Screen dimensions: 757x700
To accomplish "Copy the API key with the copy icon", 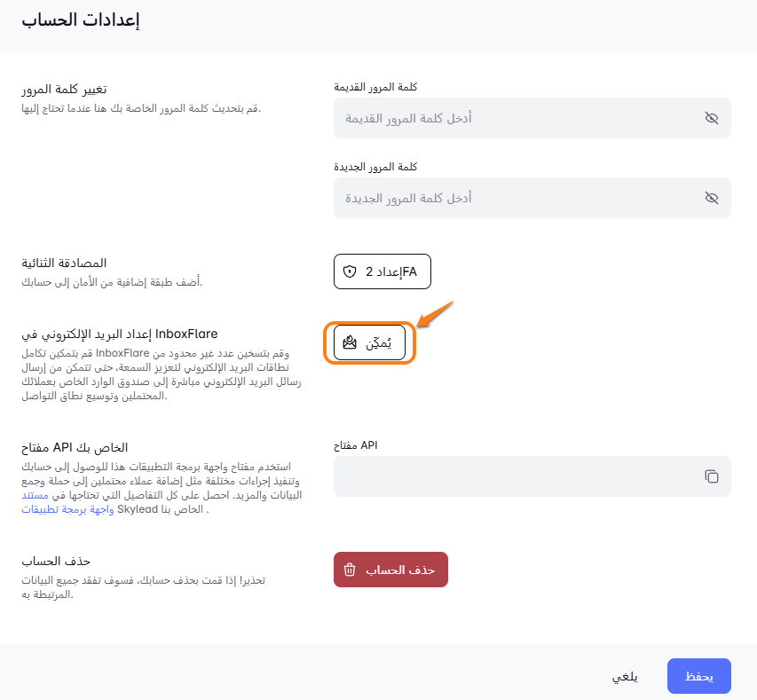I will click(711, 476).
